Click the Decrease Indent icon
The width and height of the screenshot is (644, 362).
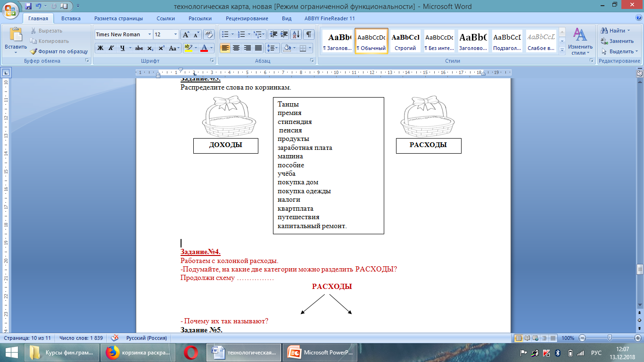[x=273, y=34]
